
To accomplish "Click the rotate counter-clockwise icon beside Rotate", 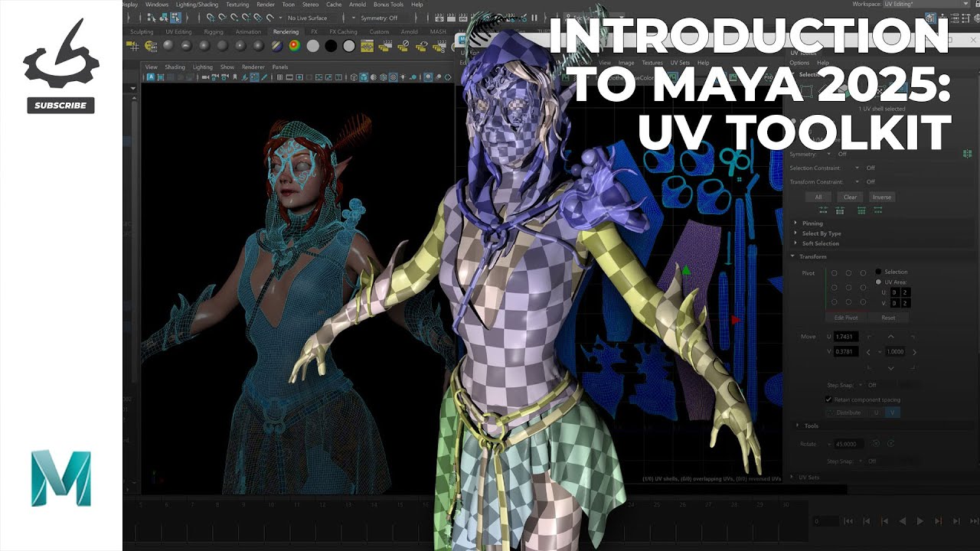I will 876,443.
